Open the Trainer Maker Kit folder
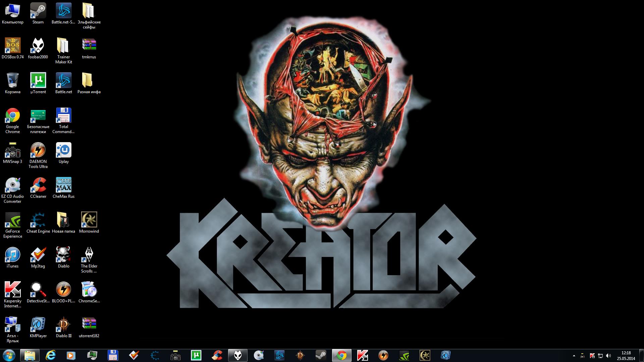Viewport: 644px width, 362px height. click(63, 51)
